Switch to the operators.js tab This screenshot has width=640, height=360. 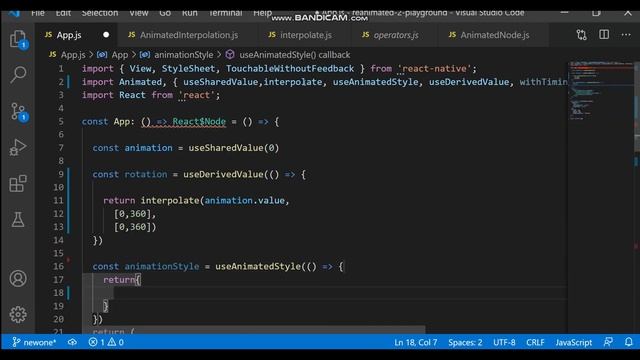tap(396, 35)
